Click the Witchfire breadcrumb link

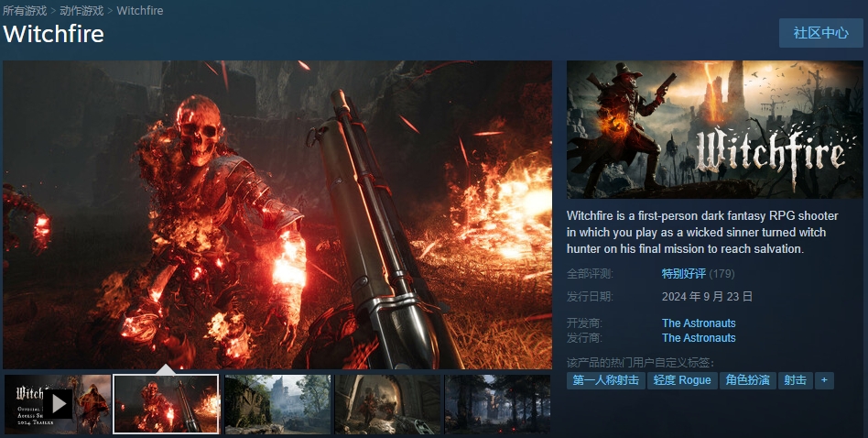click(140, 10)
